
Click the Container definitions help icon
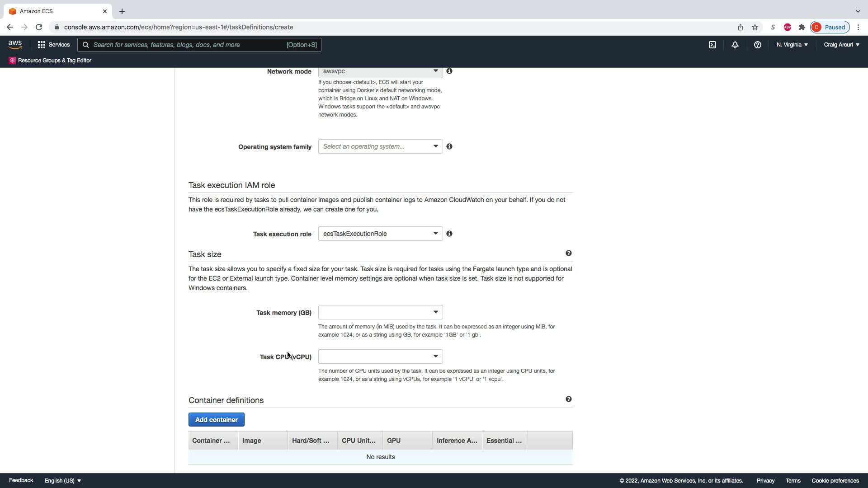[x=569, y=399]
